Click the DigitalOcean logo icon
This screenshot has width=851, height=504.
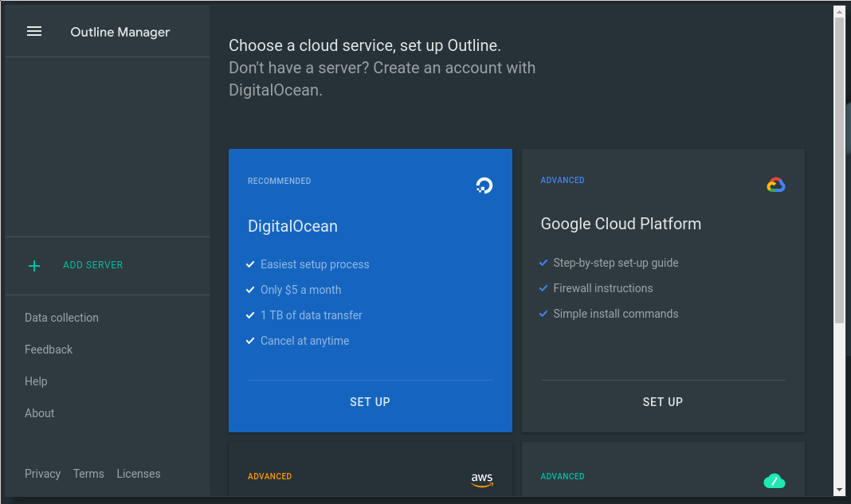(x=484, y=186)
